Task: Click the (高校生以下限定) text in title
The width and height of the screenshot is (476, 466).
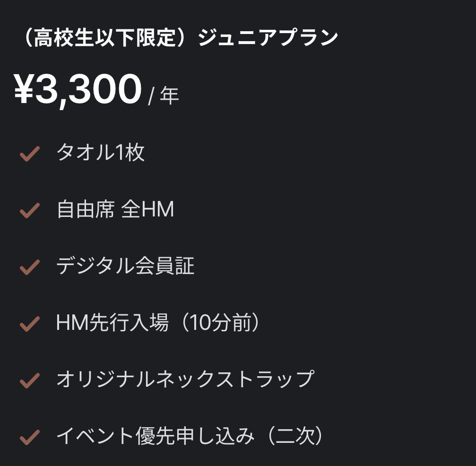Action: pyautogui.click(x=104, y=38)
